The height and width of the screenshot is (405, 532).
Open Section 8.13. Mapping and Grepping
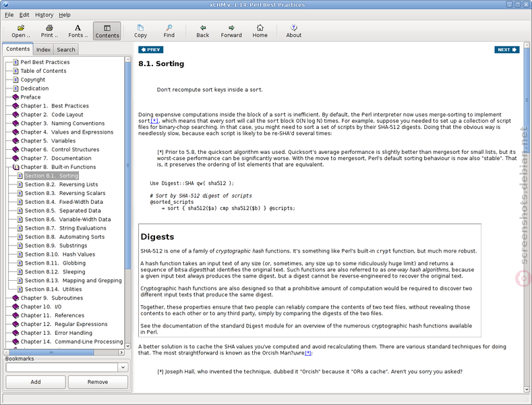73,280
